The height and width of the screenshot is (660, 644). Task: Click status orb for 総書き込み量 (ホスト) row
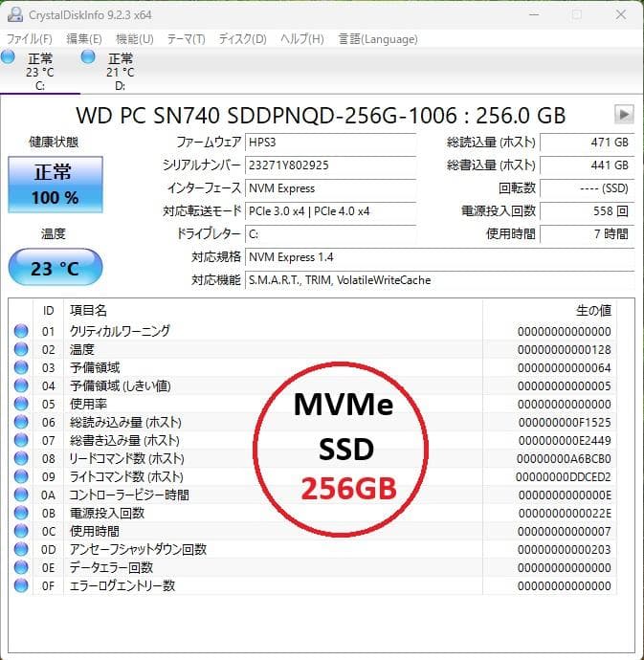tap(21, 440)
